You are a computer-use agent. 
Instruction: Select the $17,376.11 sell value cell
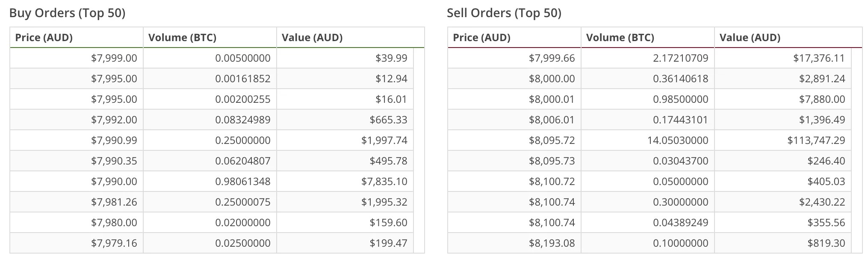[819, 58]
